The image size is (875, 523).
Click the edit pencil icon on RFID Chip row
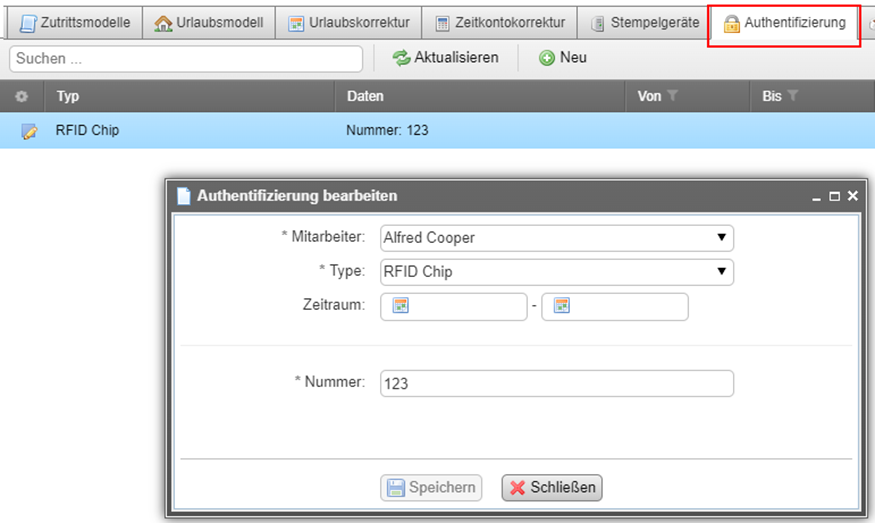click(28, 131)
